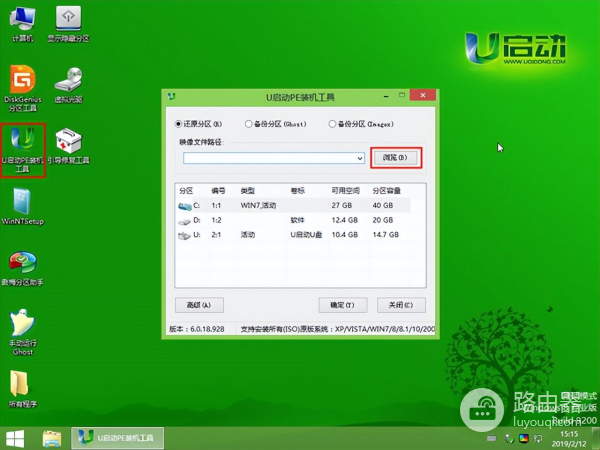Select the 还原分区 (R) radio option
This screenshot has width=600, height=450.
198,124
